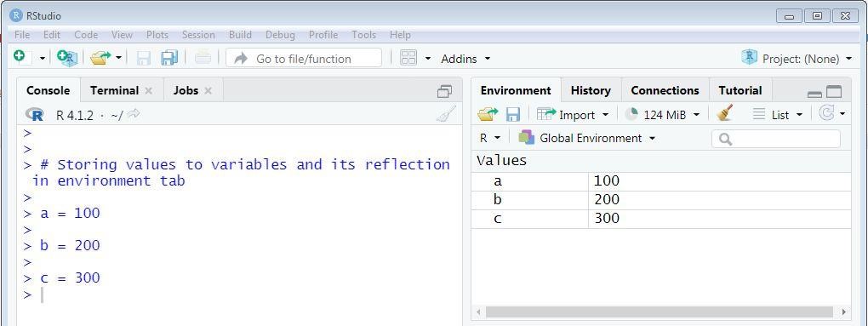Click the Environment horizontal scrollbar
868x326 pixels.
(659, 312)
